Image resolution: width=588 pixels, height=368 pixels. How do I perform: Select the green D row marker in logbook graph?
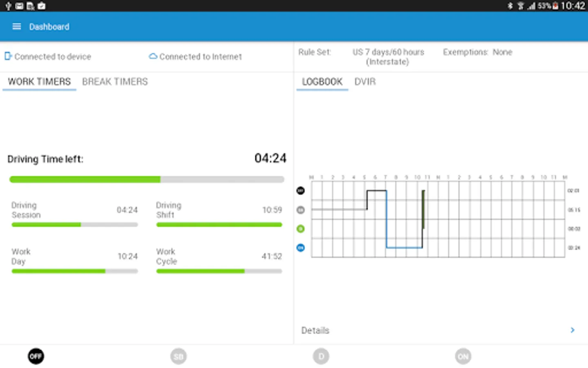(301, 229)
